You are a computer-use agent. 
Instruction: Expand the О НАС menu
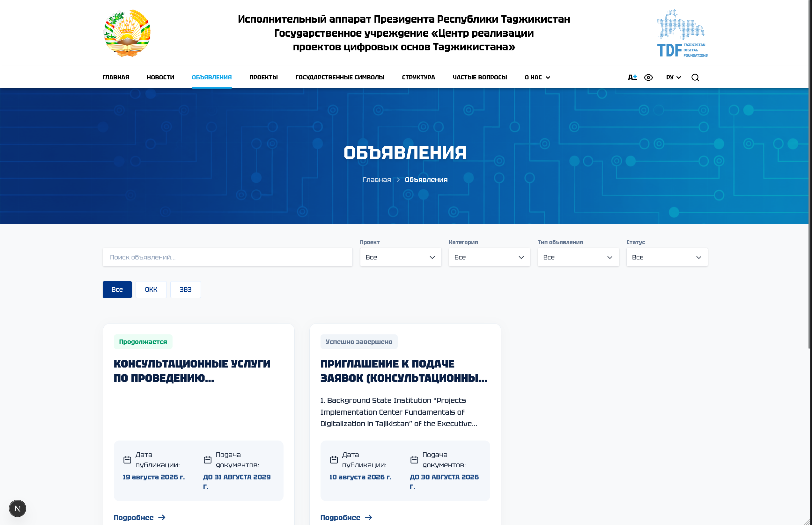(x=537, y=77)
